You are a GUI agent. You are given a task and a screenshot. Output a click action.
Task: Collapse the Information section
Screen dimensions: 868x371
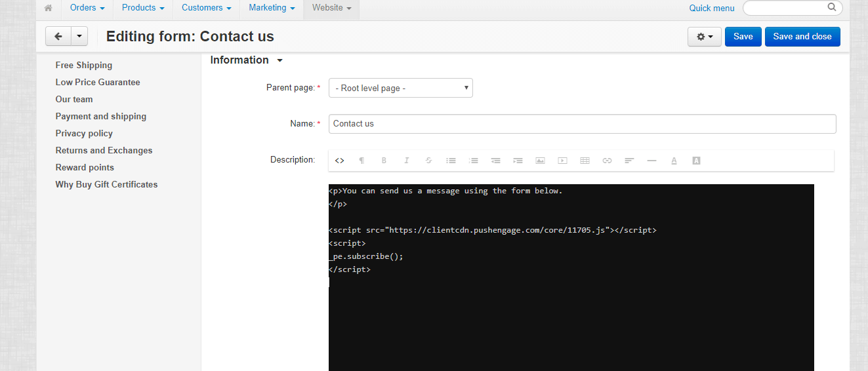tap(246, 60)
